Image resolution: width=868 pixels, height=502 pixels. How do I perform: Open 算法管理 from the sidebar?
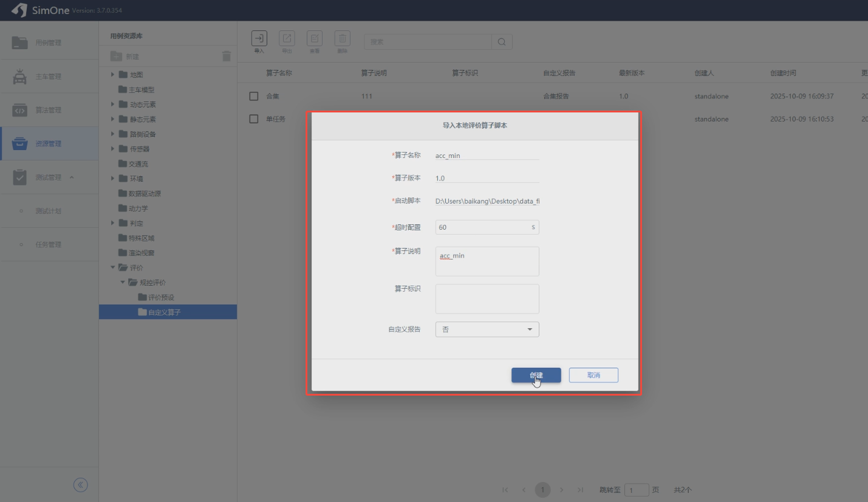click(49, 110)
